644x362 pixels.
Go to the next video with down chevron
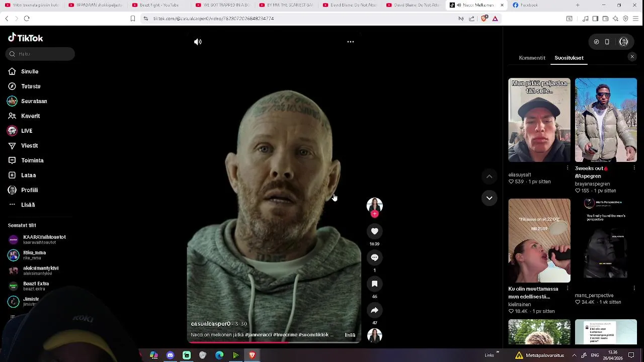(x=489, y=198)
